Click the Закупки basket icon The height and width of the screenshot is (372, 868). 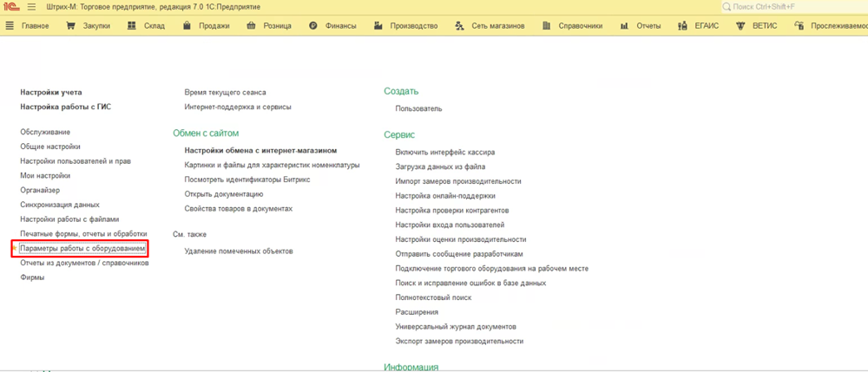click(71, 26)
